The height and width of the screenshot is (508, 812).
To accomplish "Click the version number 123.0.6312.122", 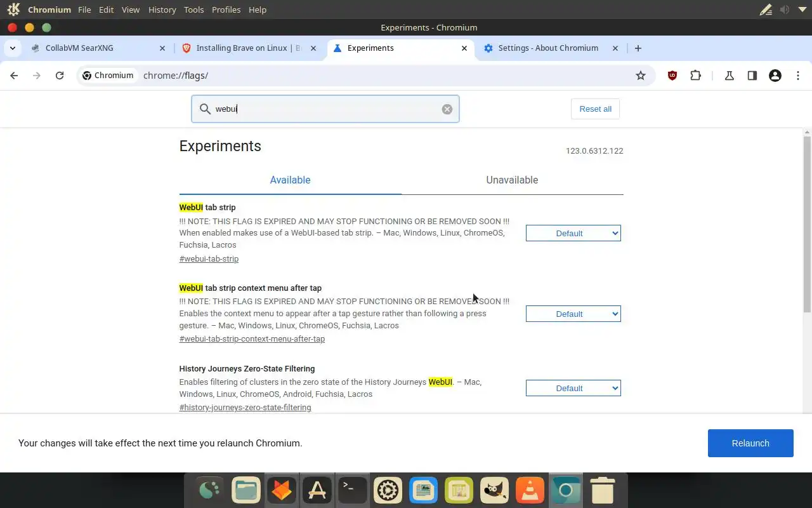I will (594, 151).
